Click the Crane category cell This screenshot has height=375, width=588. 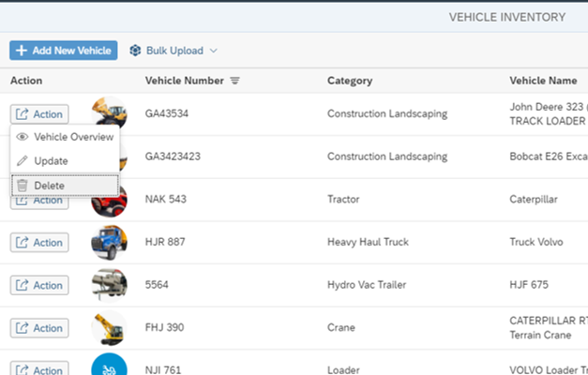tap(340, 327)
